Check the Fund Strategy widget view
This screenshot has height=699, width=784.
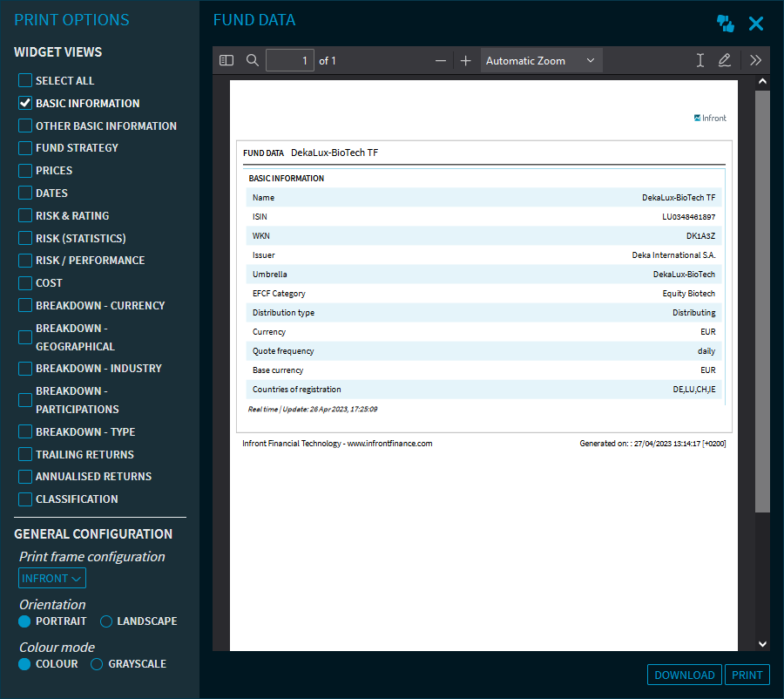pyautogui.click(x=25, y=148)
